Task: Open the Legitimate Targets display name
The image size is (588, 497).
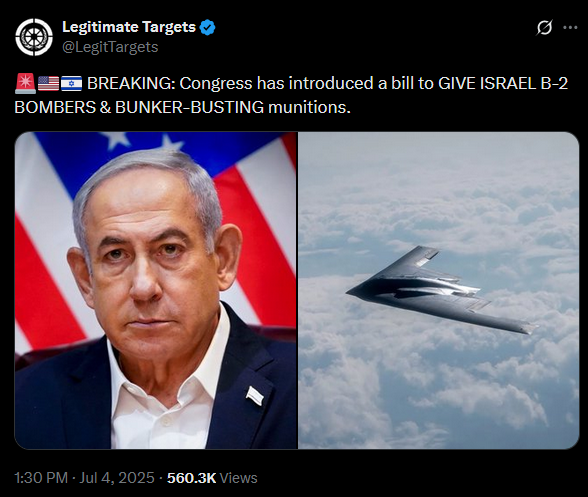Action: [129, 27]
